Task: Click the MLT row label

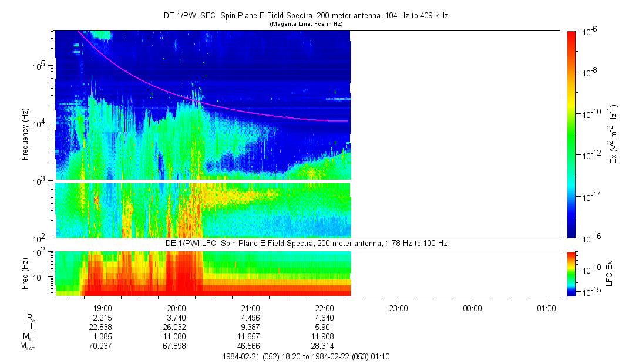Action: (28, 337)
